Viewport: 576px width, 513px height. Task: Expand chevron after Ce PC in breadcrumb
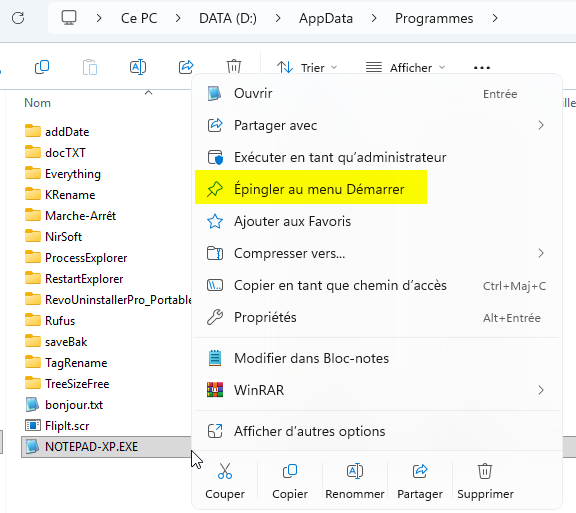coord(178,18)
